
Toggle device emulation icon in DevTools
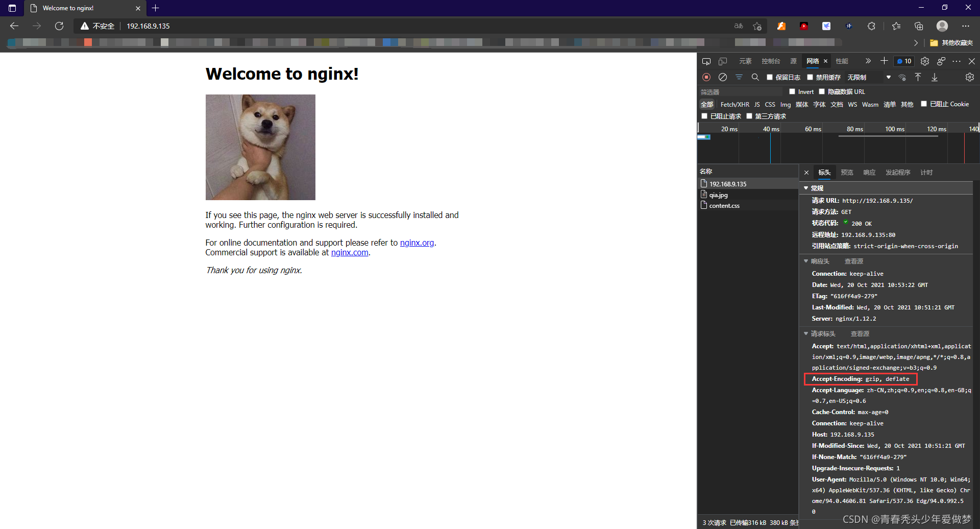[x=723, y=61]
